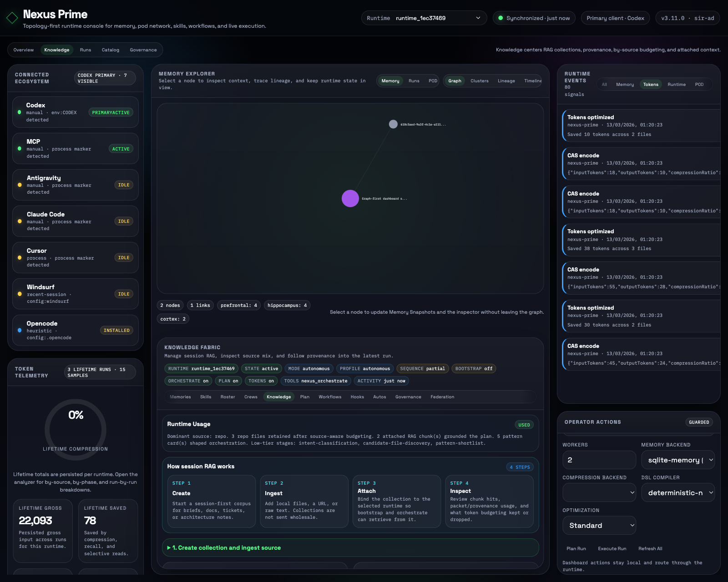The height and width of the screenshot is (582, 728).
Task: Toggle the PLAN on chip
Action: [228, 381]
